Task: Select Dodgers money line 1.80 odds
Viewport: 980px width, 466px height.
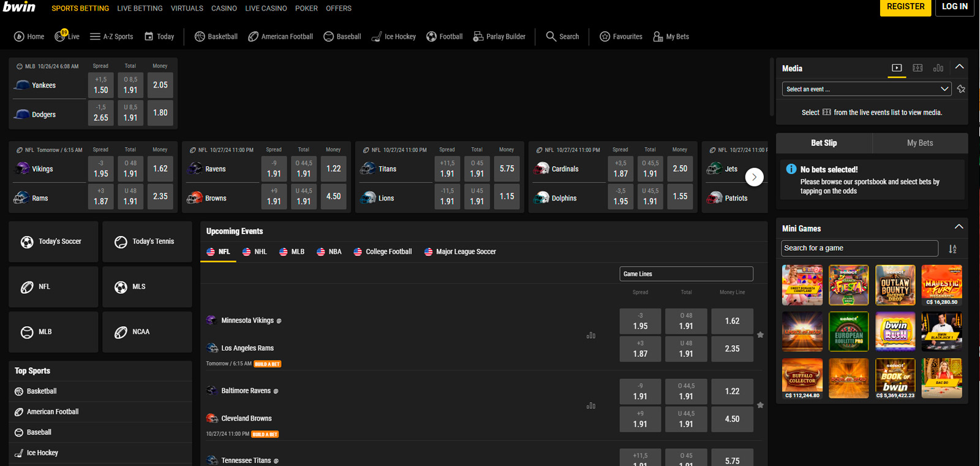Action: tap(160, 113)
